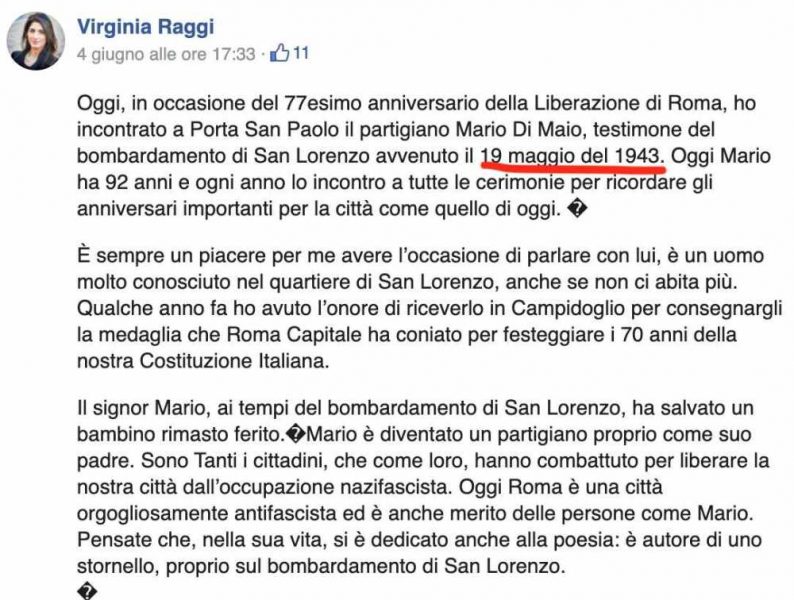Show the 11 likes count
This screenshot has height=600, width=794.
301,53
